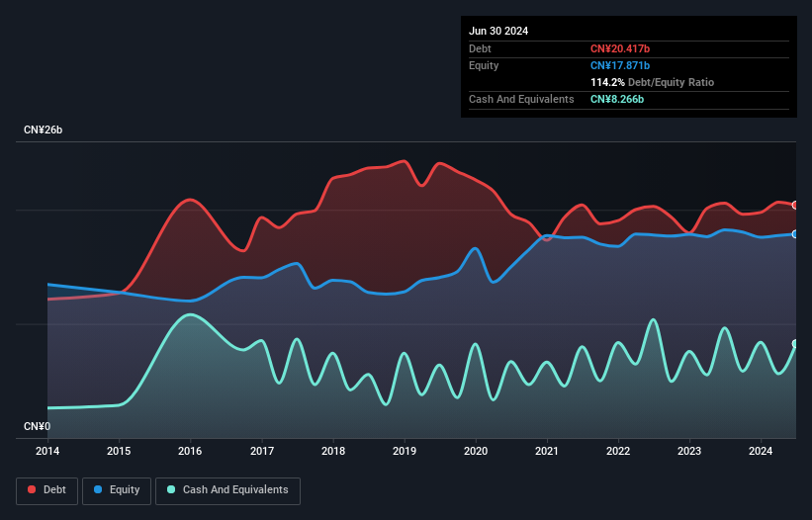
Task: Click Cash And Equivalents label in tooltip
Action: coord(521,99)
